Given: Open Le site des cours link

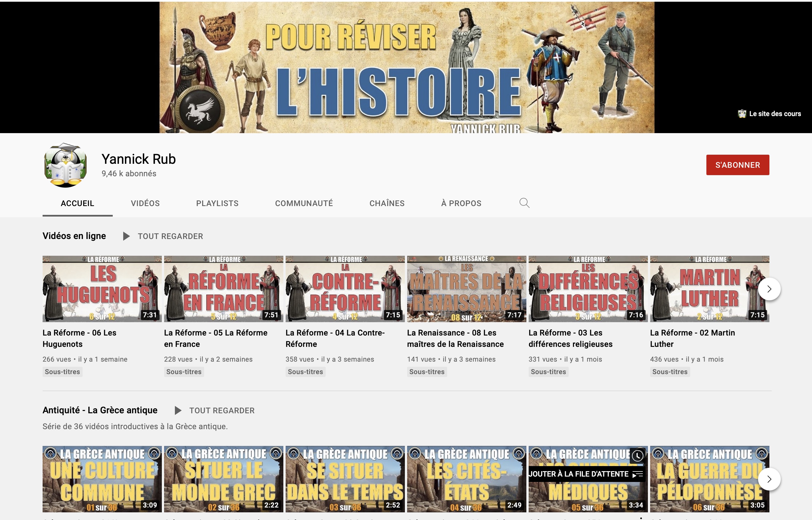Looking at the screenshot, I should coord(775,114).
